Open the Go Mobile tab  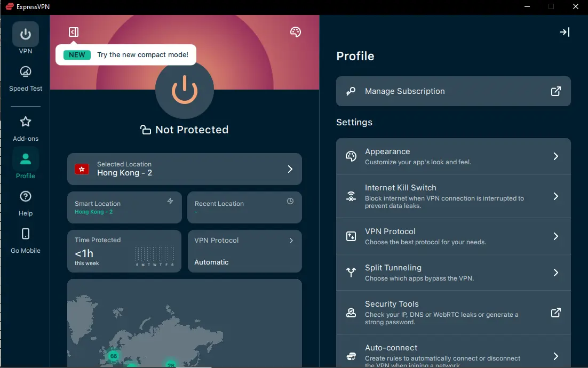point(26,241)
